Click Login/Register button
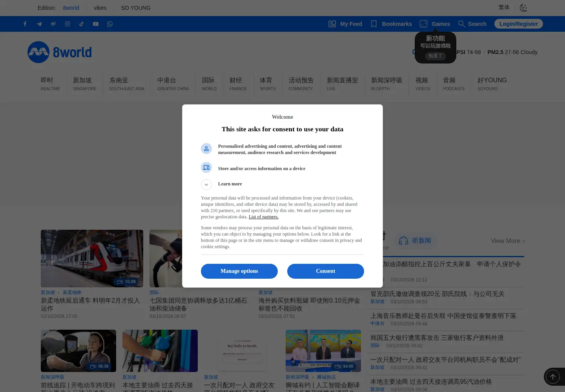Screen dimensions: 565x392 pos(519,24)
